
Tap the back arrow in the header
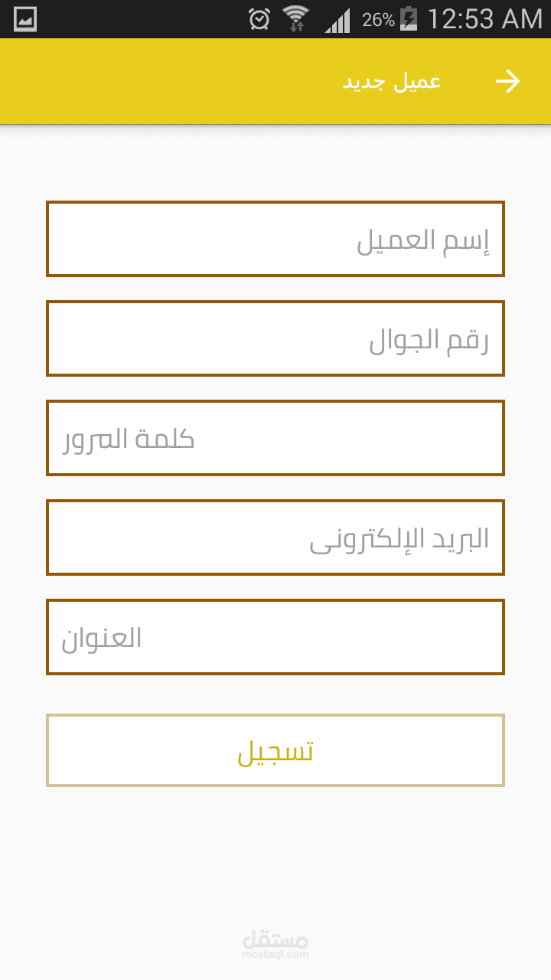click(507, 81)
